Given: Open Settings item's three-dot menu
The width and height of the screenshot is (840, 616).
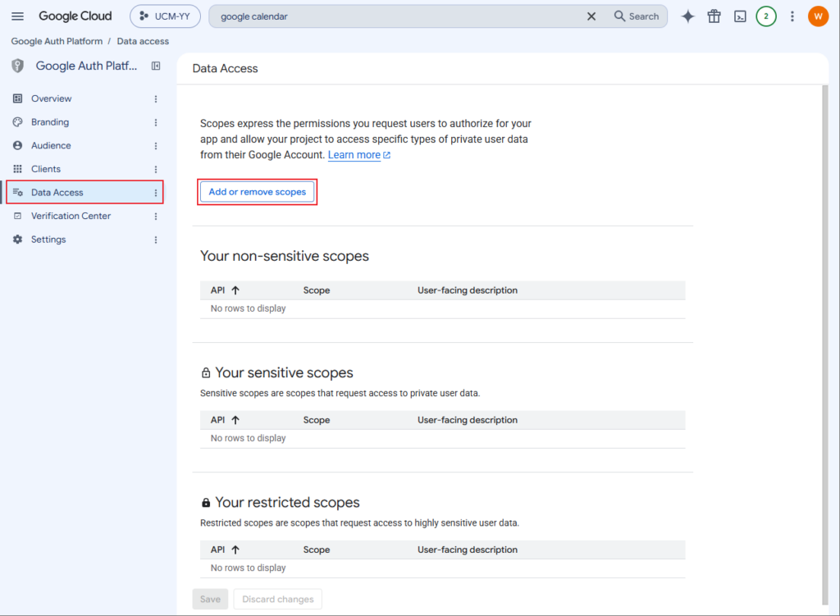Looking at the screenshot, I should pyautogui.click(x=156, y=240).
